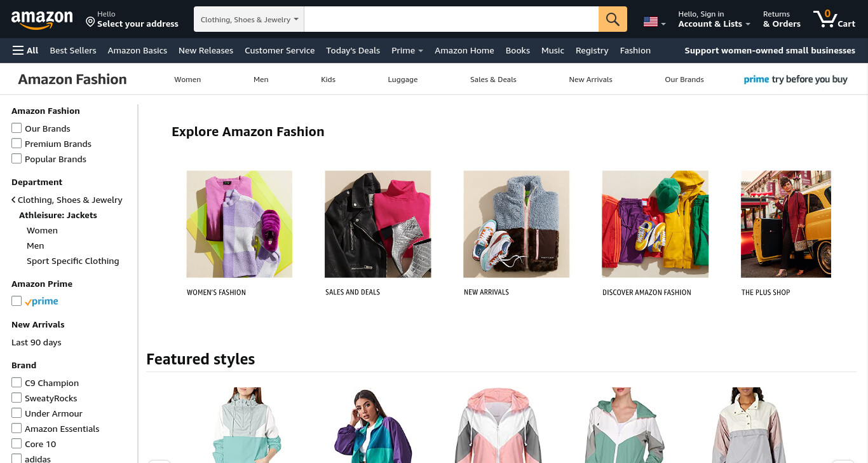Open the Sales and Deals thumbnail
Image resolution: width=868 pixels, height=463 pixels.
(x=378, y=224)
